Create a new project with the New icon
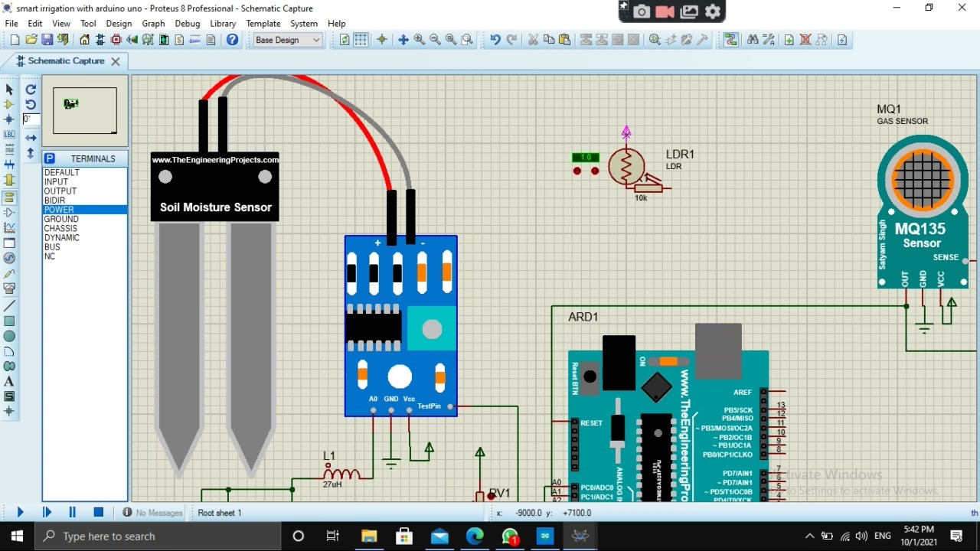The image size is (980, 551). 15,40
